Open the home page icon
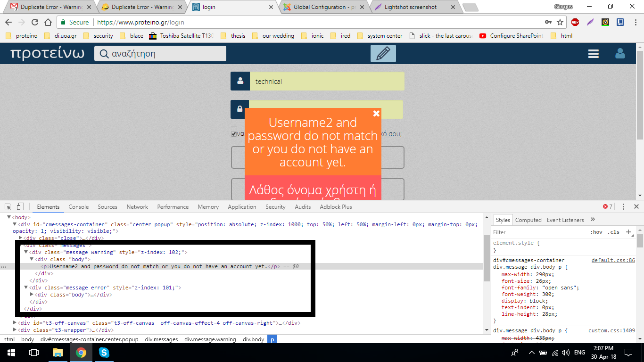The height and width of the screenshot is (362, 644). pyautogui.click(x=48, y=22)
